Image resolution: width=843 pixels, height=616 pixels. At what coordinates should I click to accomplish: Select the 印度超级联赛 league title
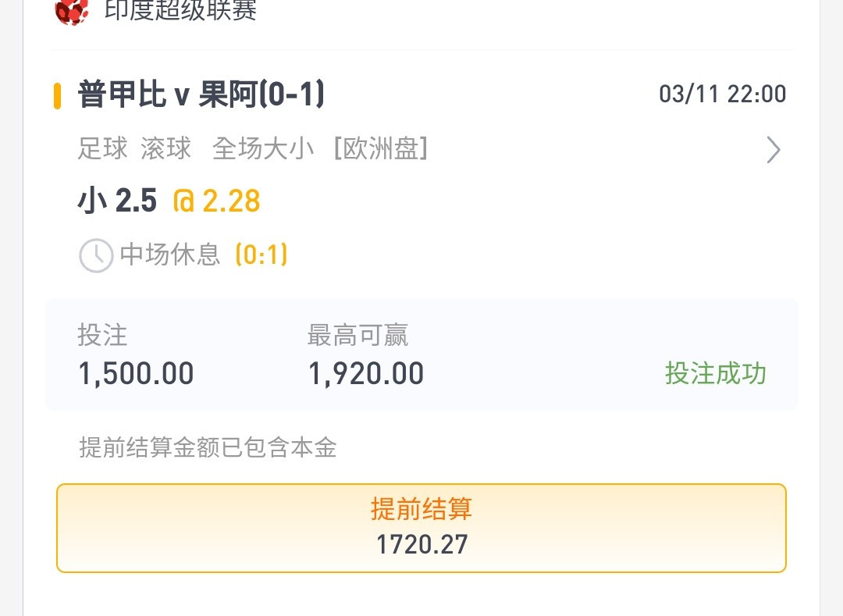pos(180,9)
